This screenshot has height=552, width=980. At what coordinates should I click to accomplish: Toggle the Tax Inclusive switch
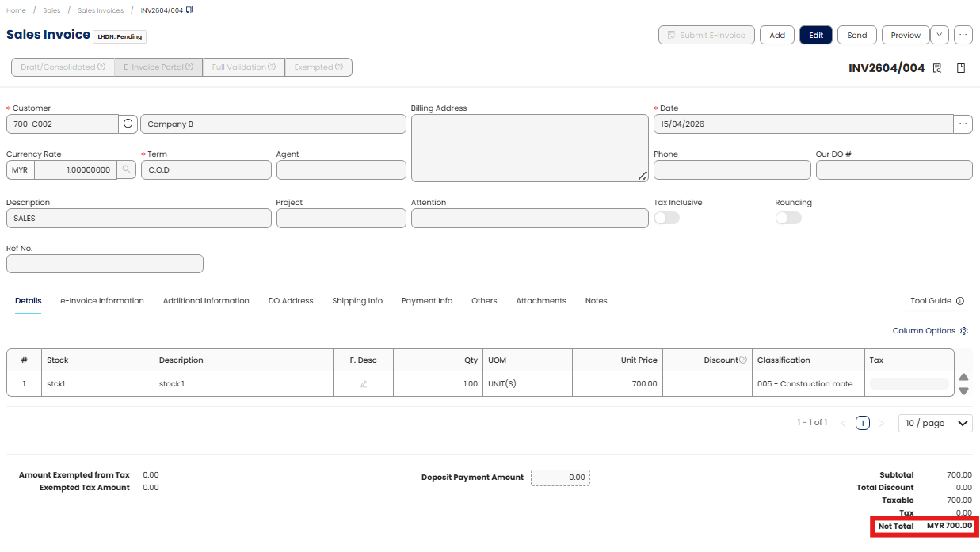click(666, 218)
